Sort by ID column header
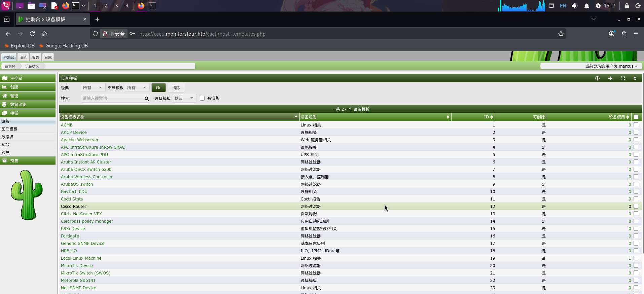 tap(473, 117)
